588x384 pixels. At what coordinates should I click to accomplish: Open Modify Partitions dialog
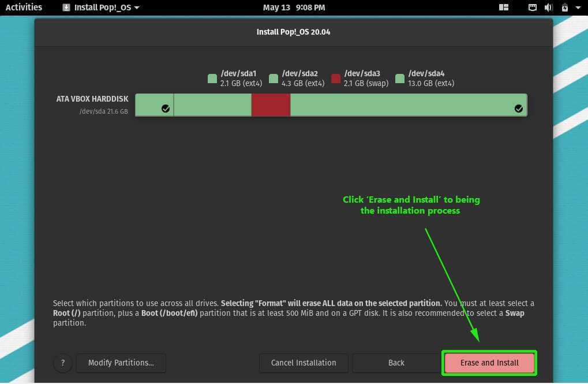[x=121, y=363]
